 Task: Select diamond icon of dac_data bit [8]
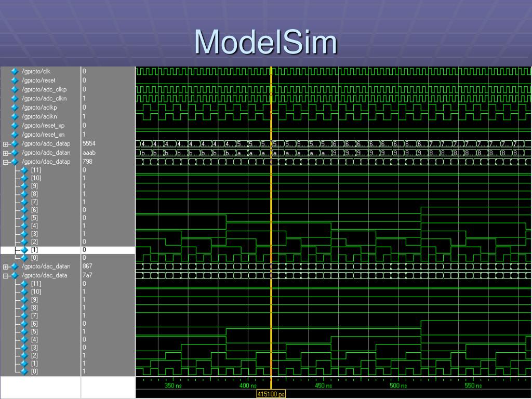pos(24,308)
